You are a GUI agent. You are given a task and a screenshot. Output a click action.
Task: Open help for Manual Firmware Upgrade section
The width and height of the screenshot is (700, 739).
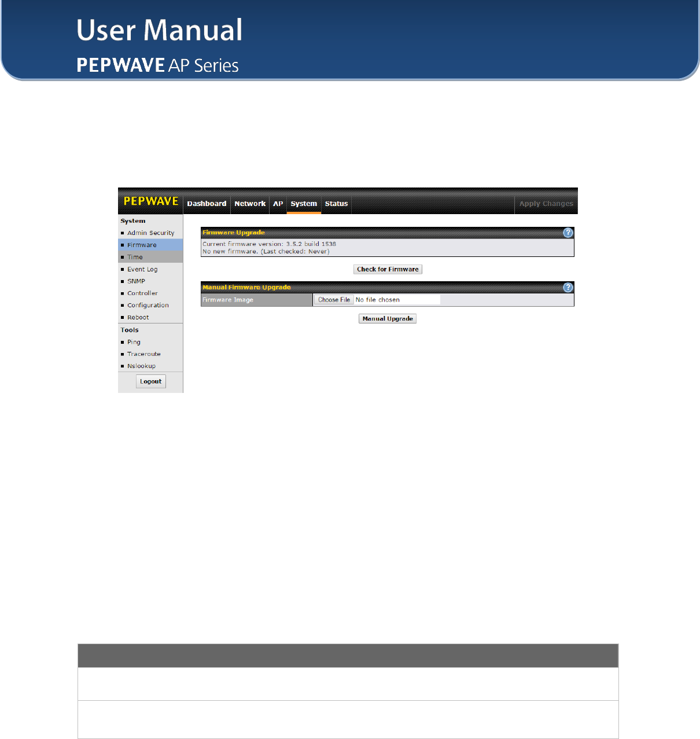coord(568,288)
